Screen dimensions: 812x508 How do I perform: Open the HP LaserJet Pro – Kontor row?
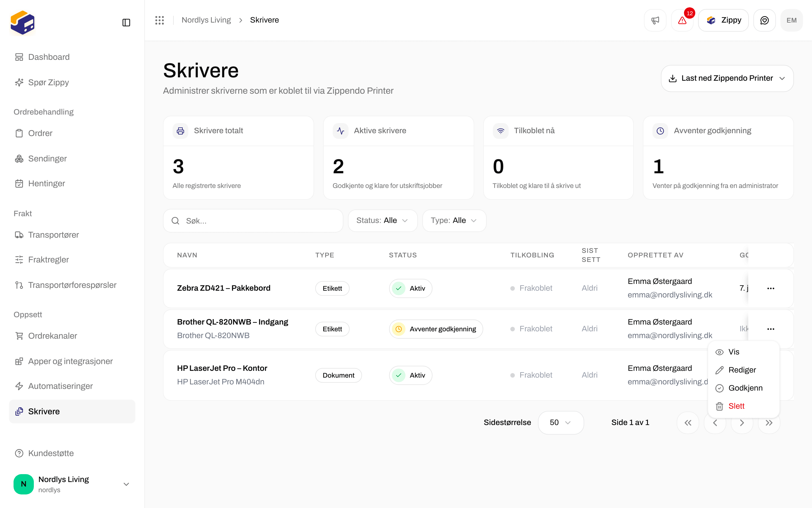478,375
